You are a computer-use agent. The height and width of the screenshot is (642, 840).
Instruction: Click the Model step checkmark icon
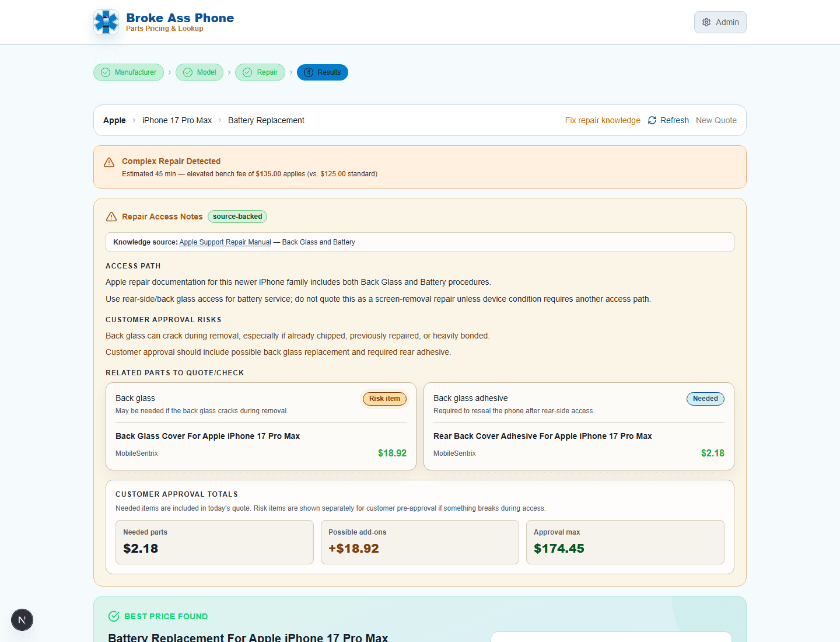coord(188,72)
